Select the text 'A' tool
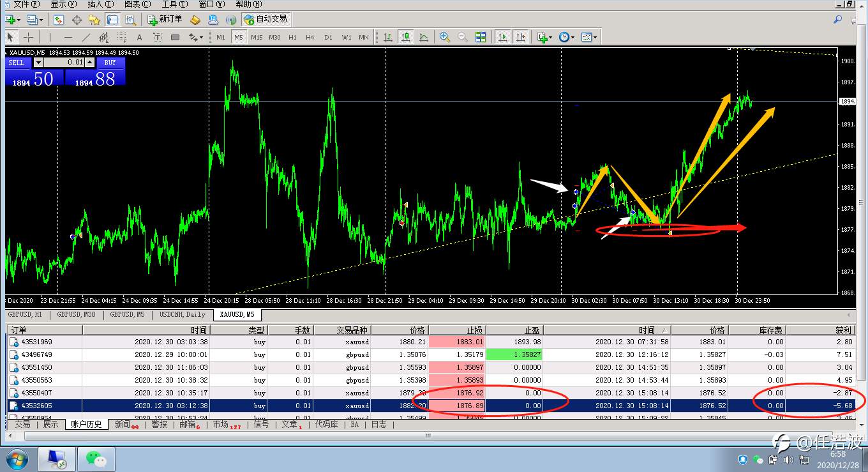The width and height of the screenshot is (868, 472). tap(140, 37)
